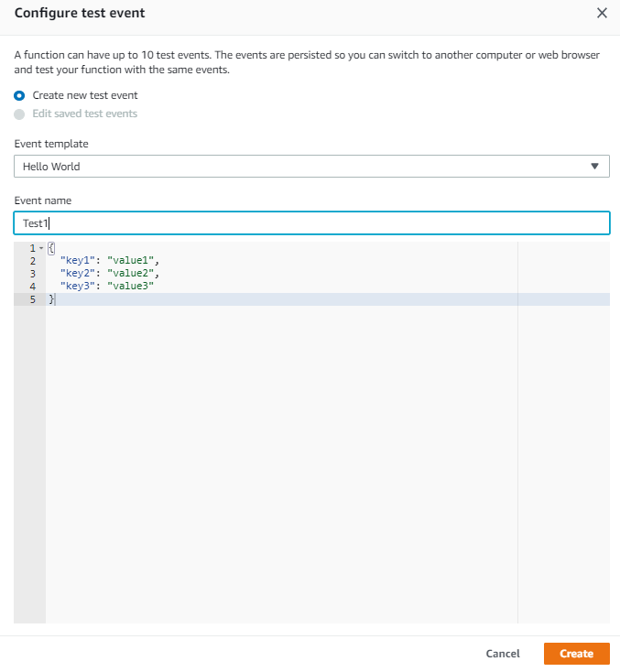
Task: Click the "value2" string in editor
Action: [x=131, y=274]
